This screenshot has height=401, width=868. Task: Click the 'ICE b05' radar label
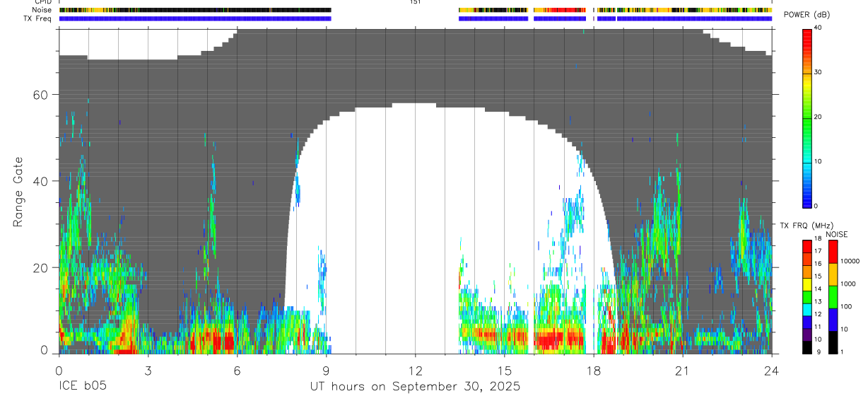coord(82,387)
